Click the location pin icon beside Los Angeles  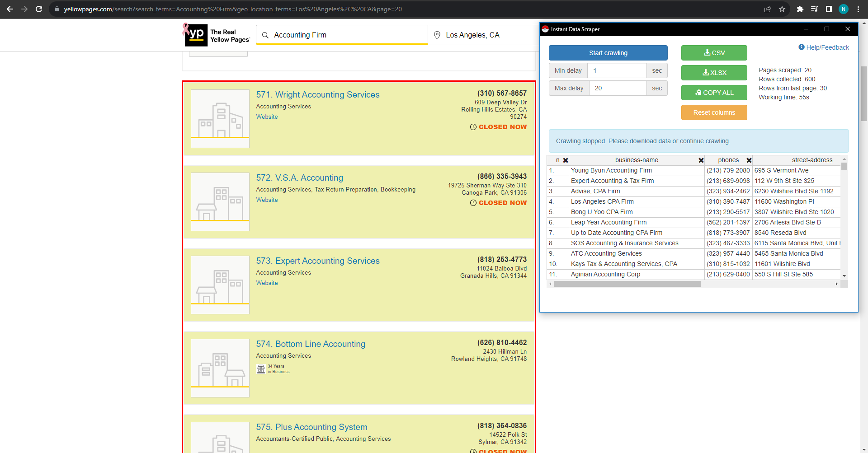coord(437,35)
